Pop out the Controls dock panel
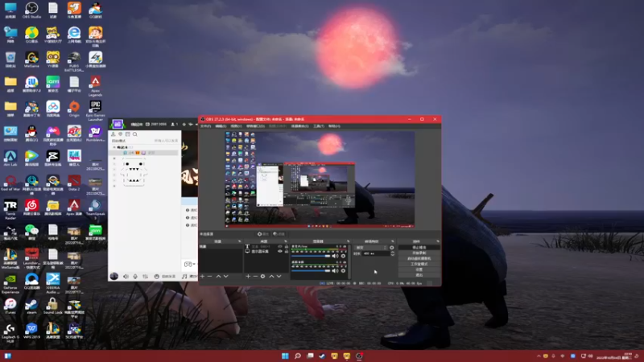 click(437, 241)
